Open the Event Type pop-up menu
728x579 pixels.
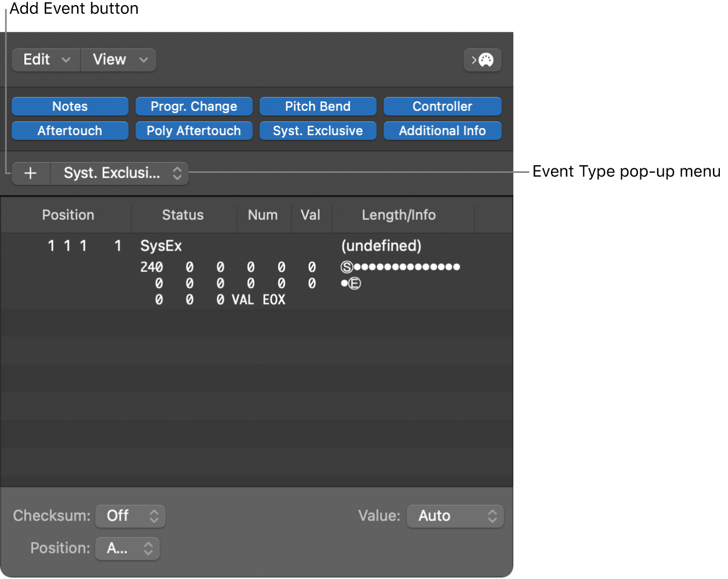click(x=119, y=173)
